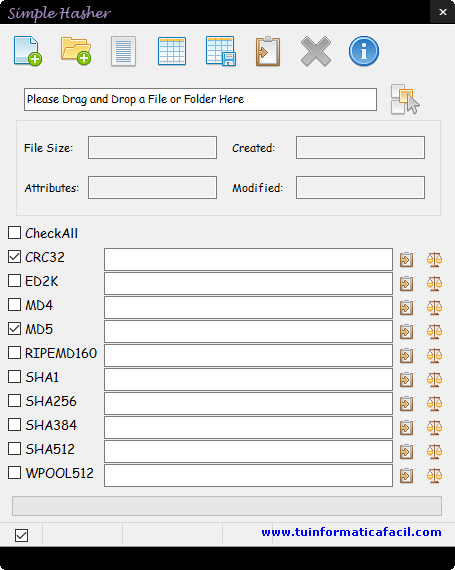Click the MD5 hash output field
Image resolution: width=455 pixels, height=570 pixels.
tap(248, 332)
